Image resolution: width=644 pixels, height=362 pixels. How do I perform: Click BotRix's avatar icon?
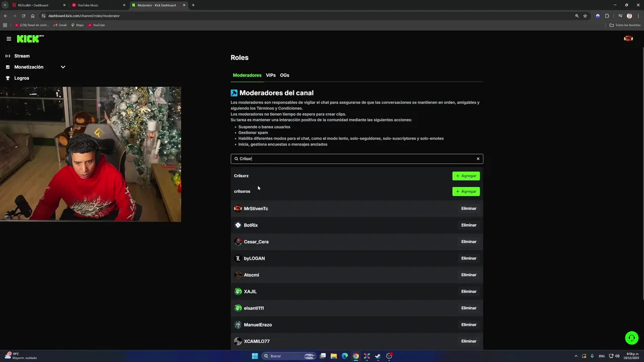(x=238, y=225)
